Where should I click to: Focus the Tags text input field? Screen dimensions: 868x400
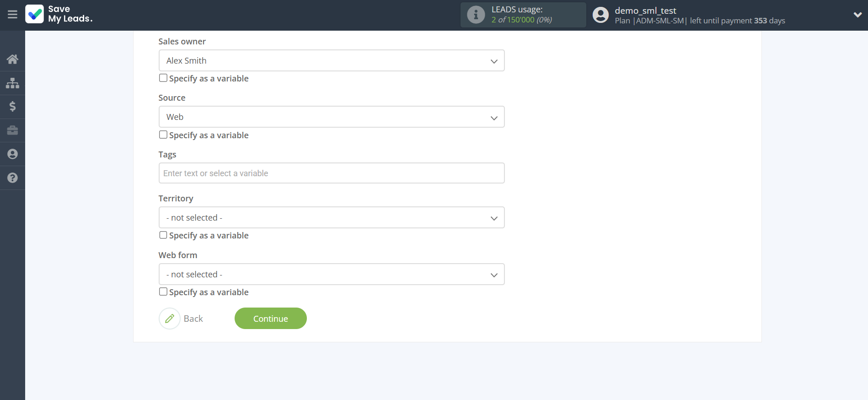[x=331, y=173]
